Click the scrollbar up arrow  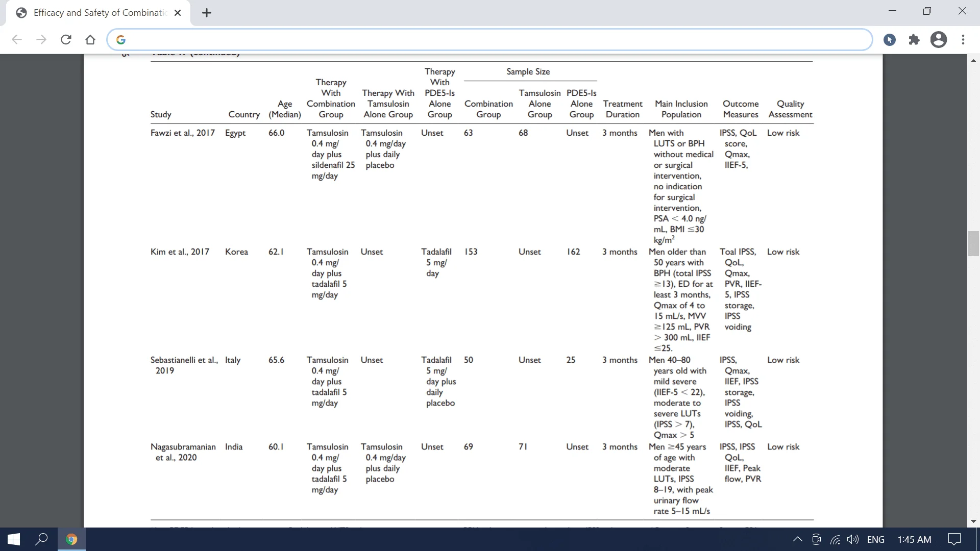point(973,61)
